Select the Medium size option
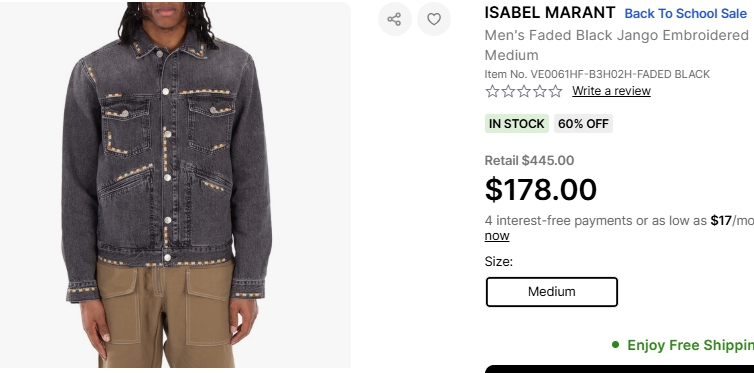754x373 pixels. point(552,292)
